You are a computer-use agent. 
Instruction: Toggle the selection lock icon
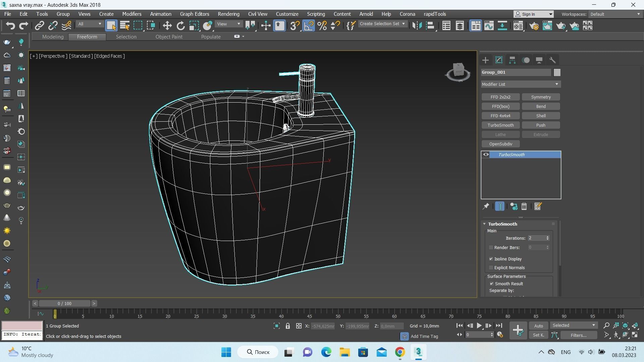point(287,326)
